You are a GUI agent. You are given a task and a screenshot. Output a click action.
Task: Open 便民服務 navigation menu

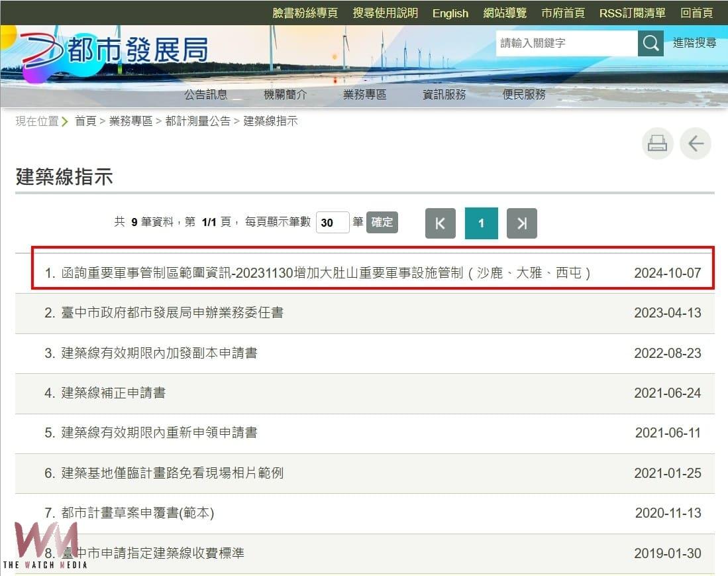click(524, 95)
